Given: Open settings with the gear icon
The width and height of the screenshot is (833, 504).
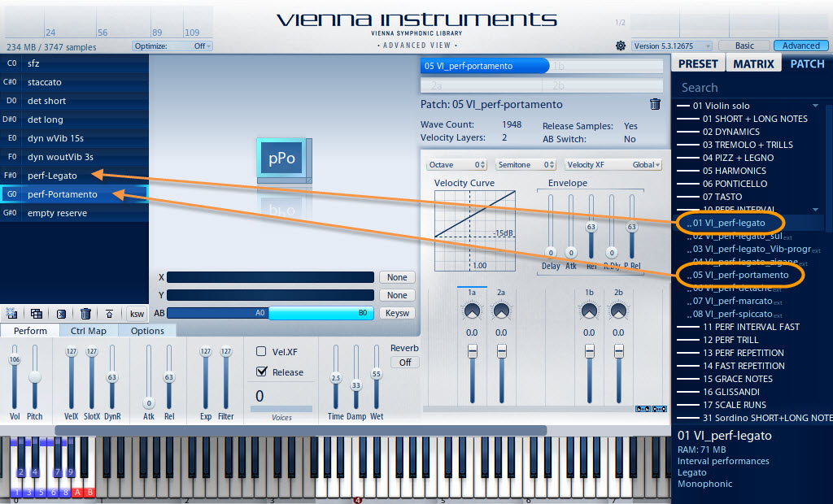Looking at the screenshot, I should pos(620,46).
